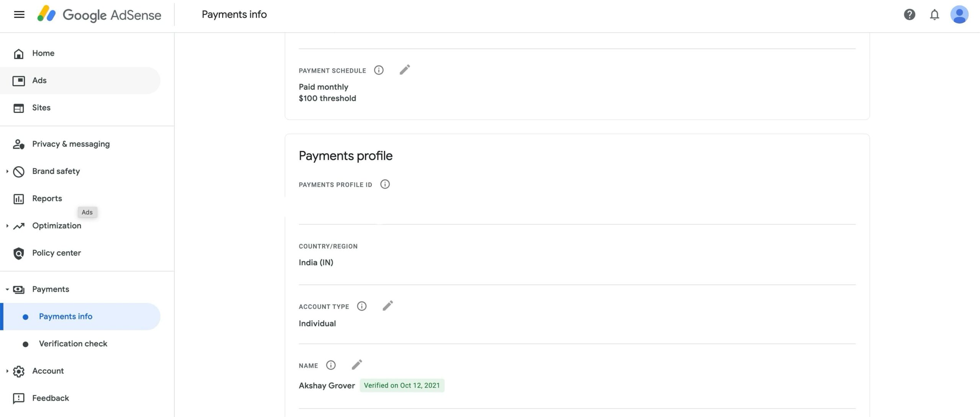Click the Individual account type value
Viewport: 980px width, 417px height.
click(317, 323)
